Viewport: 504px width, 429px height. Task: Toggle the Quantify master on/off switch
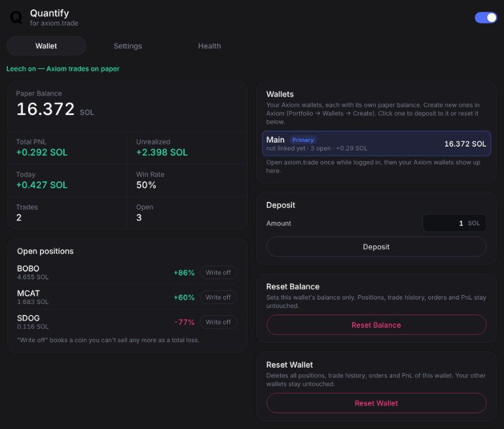pos(486,18)
